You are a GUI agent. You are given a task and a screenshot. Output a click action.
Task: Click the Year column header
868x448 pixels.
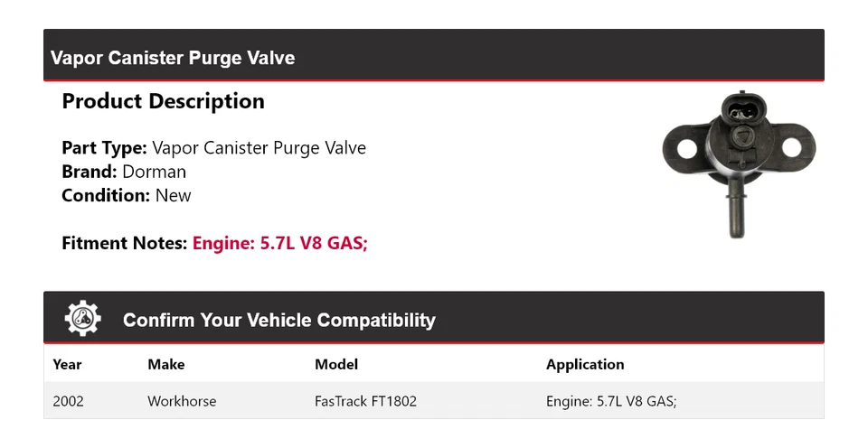67,365
